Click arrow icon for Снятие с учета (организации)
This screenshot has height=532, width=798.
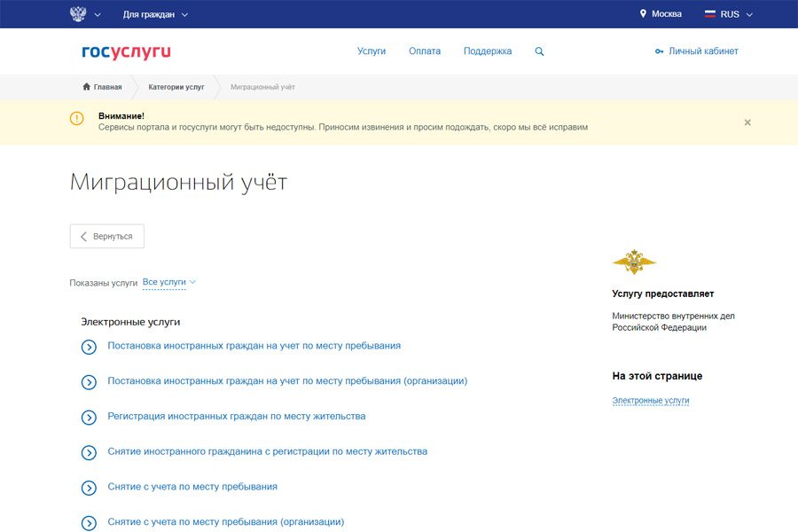tap(89, 523)
